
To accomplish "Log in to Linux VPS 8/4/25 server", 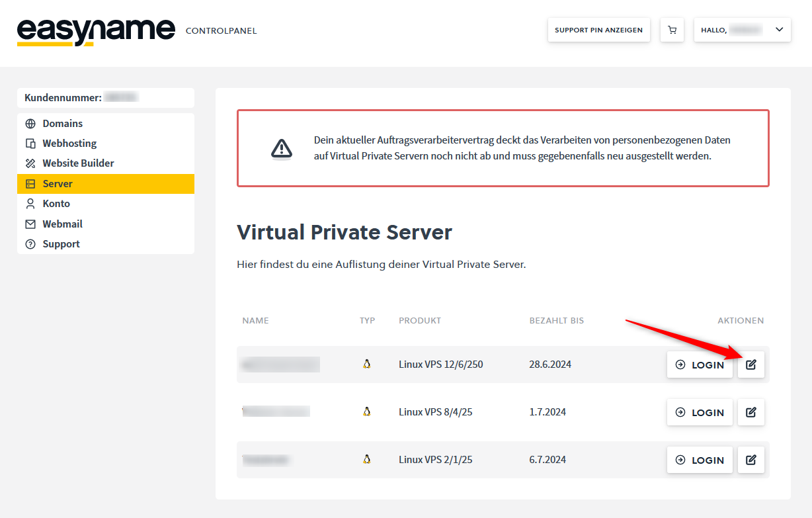I will pyautogui.click(x=700, y=412).
